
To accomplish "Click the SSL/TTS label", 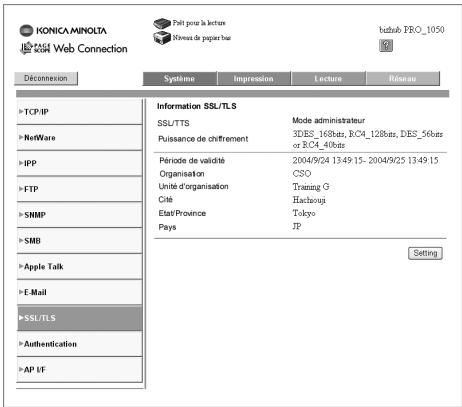I will 173,123.
